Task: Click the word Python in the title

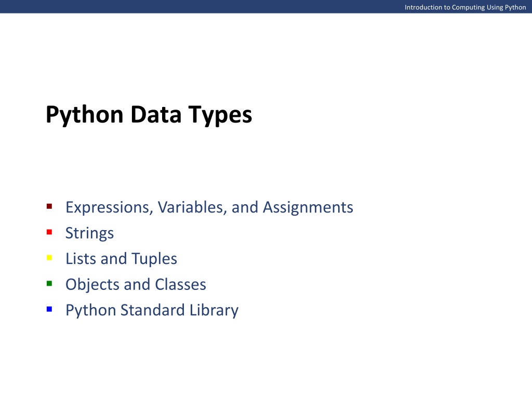Action: [85, 115]
